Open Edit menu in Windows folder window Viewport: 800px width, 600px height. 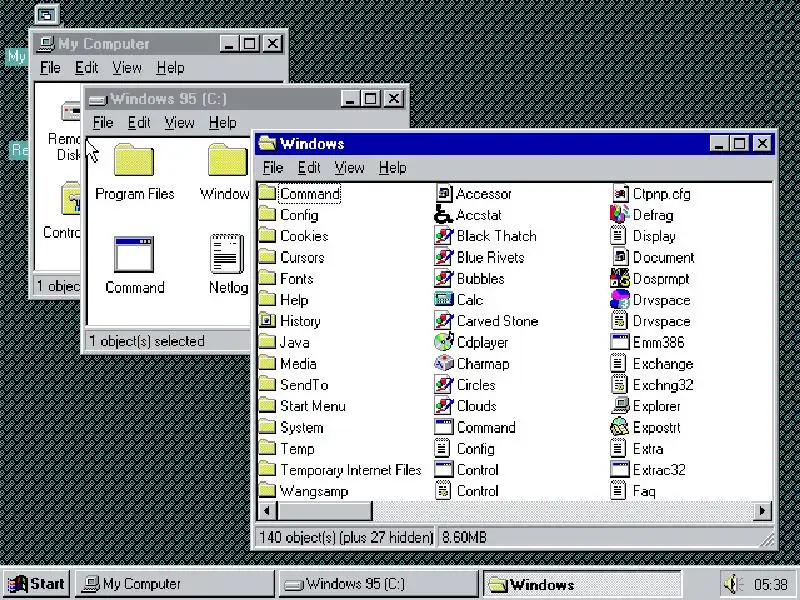pyautogui.click(x=309, y=167)
